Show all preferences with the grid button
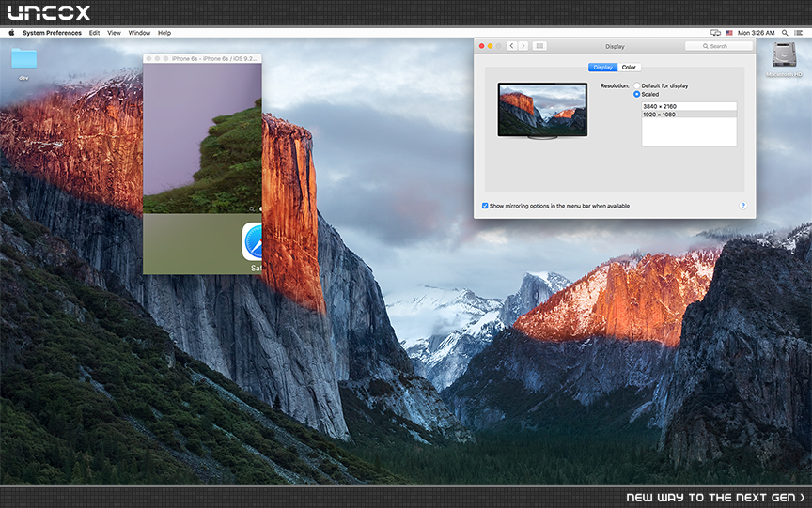The width and height of the screenshot is (812, 508). pos(539,46)
